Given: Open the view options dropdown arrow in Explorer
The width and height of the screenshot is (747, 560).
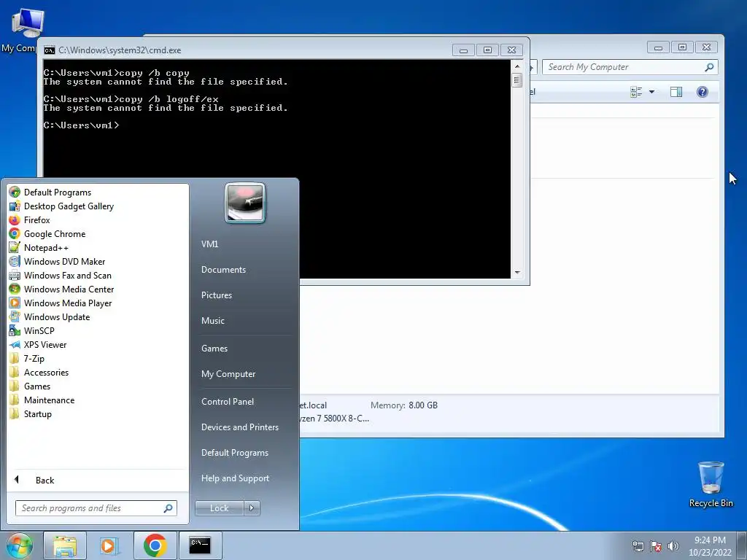Looking at the screenshot, I should click(x=651, y=92).
